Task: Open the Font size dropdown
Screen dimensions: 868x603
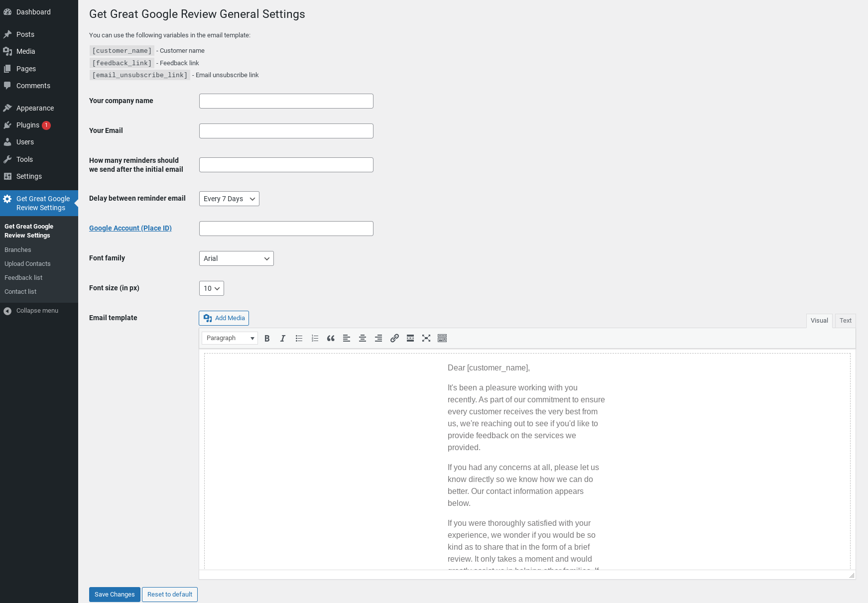Action: (x=211, y=288)
